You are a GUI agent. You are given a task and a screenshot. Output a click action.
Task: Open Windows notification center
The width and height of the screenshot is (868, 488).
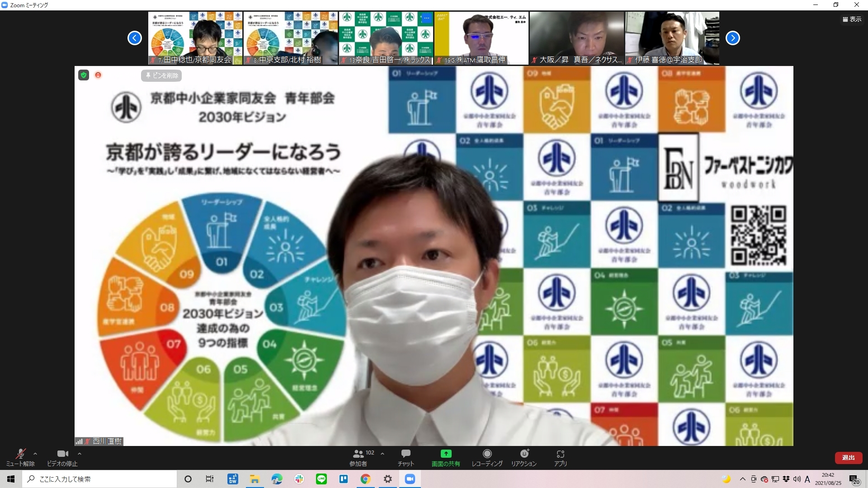[x=854, y=479]
